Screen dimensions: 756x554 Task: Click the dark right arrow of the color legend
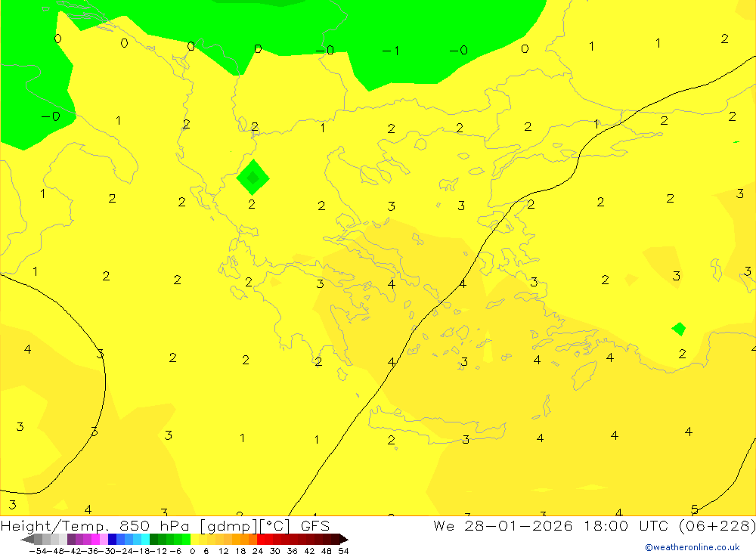pos(344,540)
